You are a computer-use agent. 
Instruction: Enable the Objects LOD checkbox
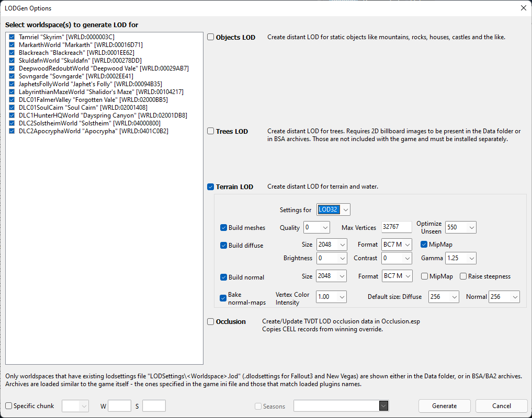211,37
